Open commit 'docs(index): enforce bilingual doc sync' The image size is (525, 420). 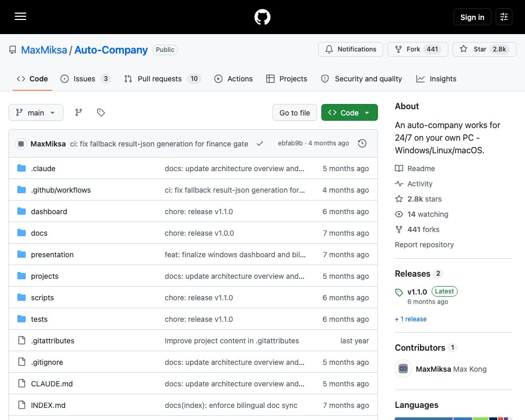click(231, 405)
